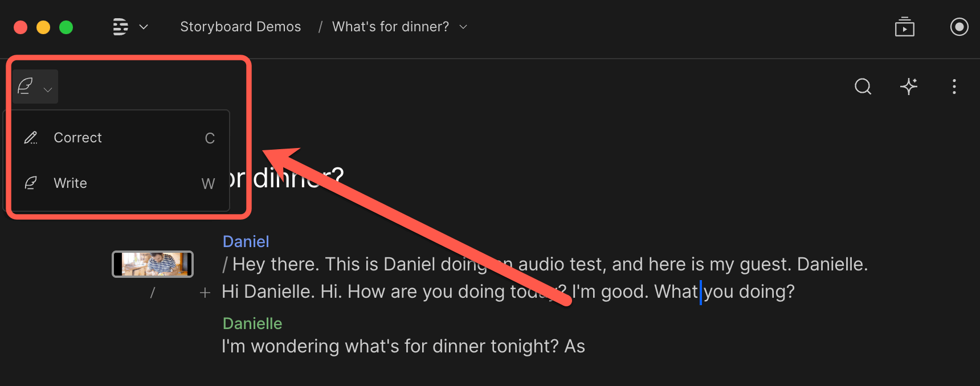Click the media library icon in the top bar
Image resolution: width=980 pixels, height=386 pixels.
coord(904,27)
